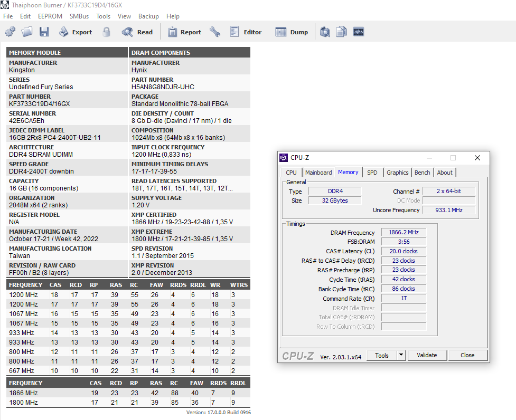
Task: Click the manufacturing date October 17-21 / Week 42, 2022
Action: tap(54, 239)
